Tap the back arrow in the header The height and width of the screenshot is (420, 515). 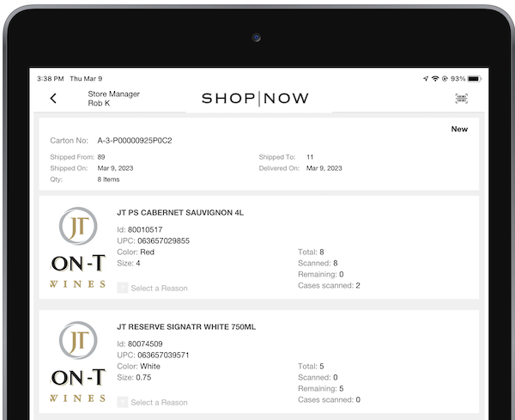point(53,98)
